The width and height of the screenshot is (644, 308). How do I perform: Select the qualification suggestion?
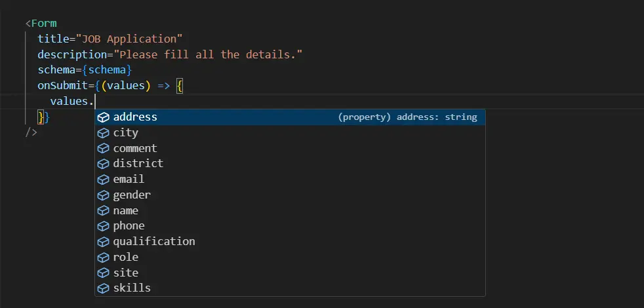click(153, 242)
